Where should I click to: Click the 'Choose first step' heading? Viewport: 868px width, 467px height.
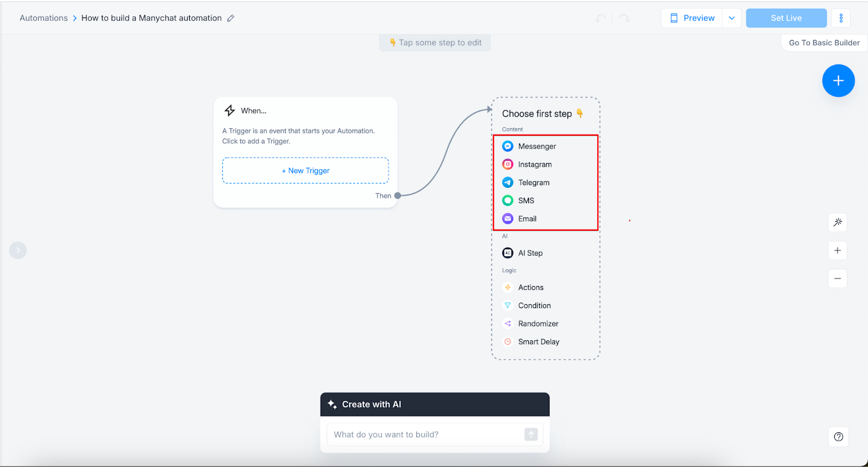tap(542, 113)
